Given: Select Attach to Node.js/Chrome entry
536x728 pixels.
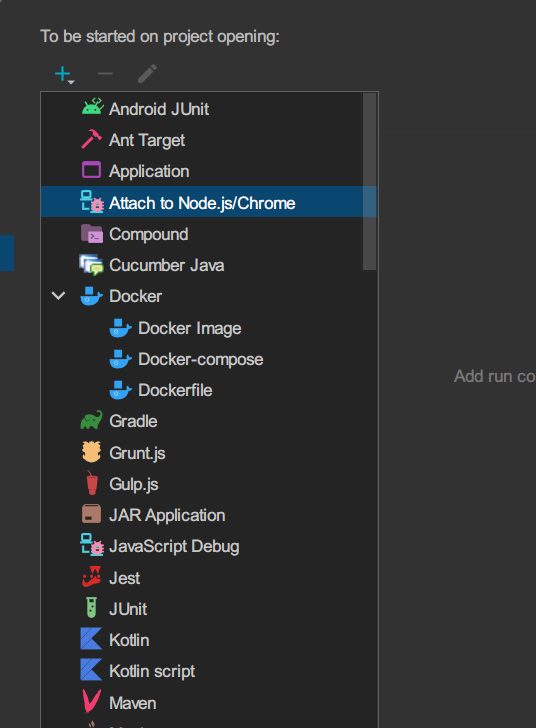Looking at the screenshot, I should coord(209,202).
